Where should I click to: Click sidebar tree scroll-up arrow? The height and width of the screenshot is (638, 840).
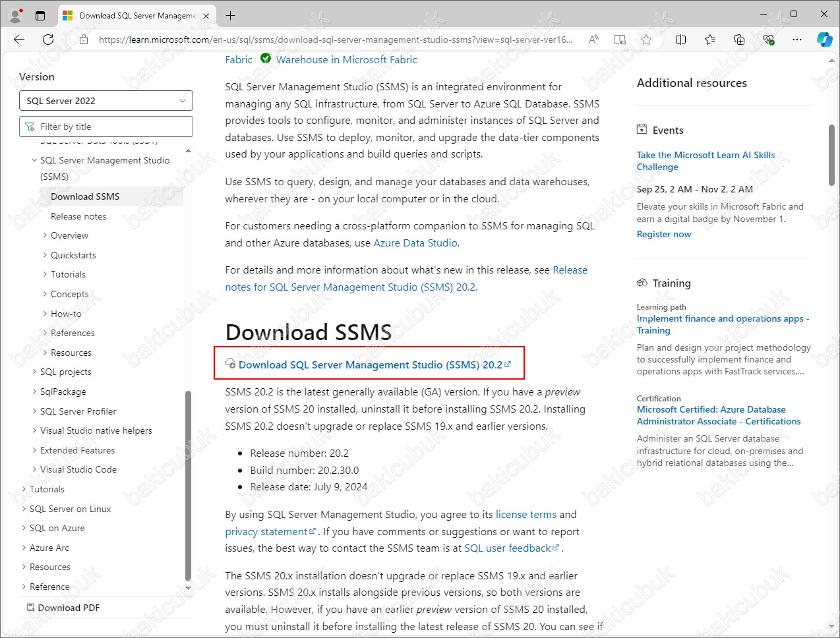188,151
